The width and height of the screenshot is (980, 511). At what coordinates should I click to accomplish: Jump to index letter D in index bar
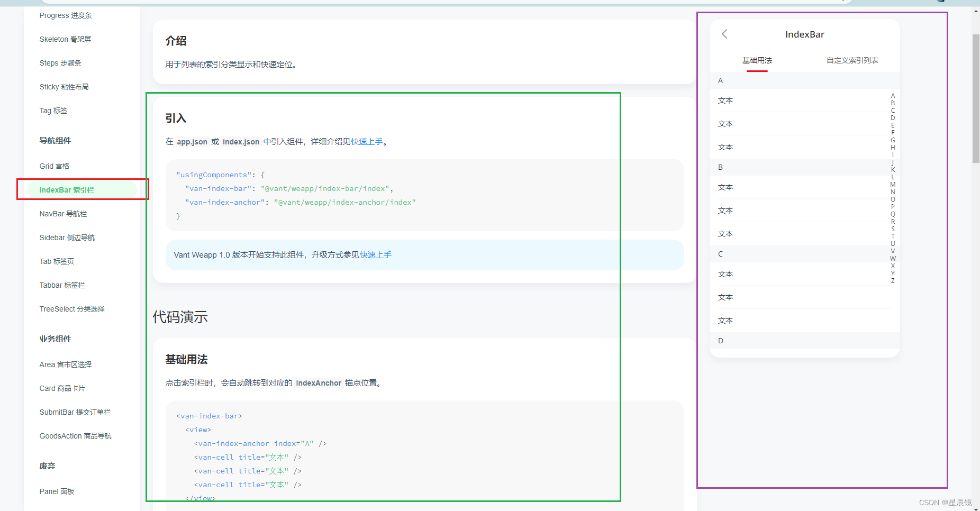click(x=893, y=118)
